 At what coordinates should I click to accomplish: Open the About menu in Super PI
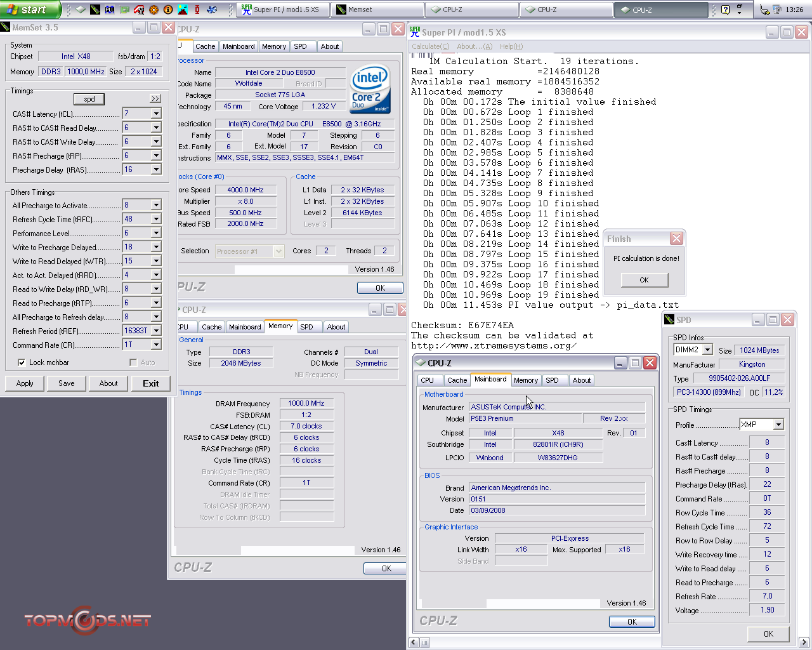[x=475, y=46]
